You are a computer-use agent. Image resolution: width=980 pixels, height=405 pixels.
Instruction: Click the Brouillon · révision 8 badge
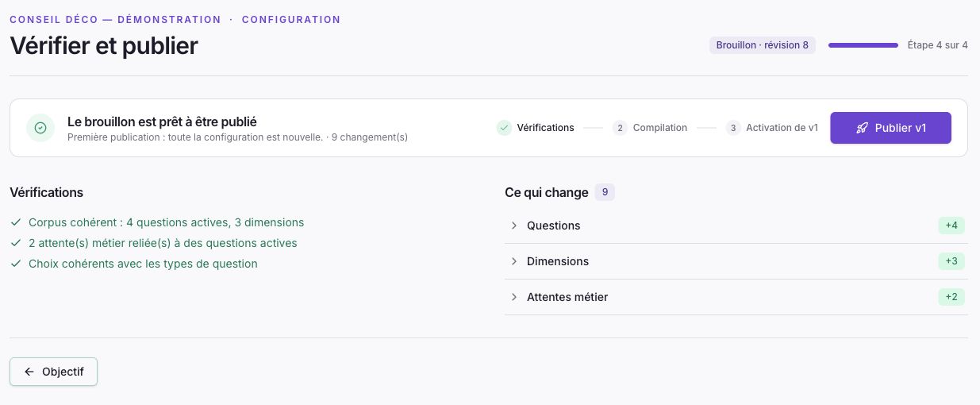click(763, 45)
